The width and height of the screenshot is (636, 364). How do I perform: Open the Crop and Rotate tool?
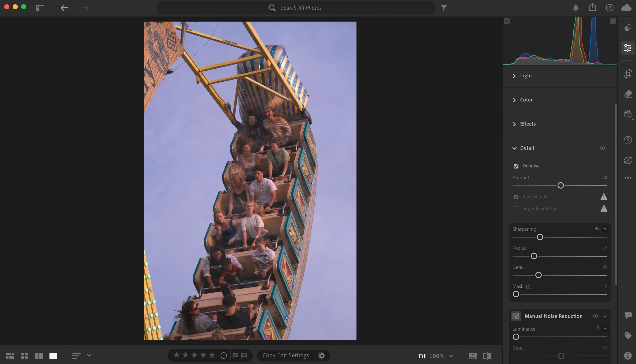628,74
